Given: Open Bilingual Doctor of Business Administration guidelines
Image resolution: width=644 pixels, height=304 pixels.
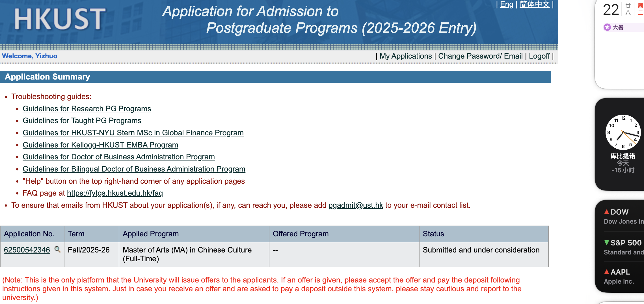Looking at the screenshot, I should 134,169.
